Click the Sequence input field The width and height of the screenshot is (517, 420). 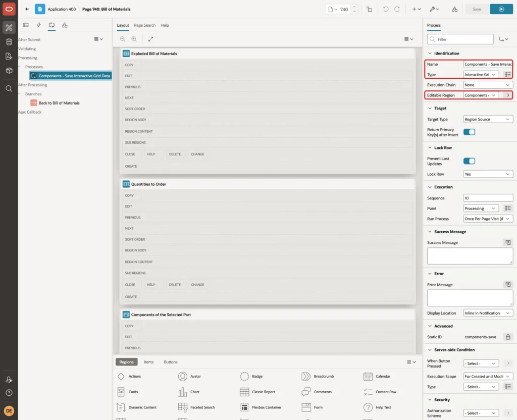click(488, 198)
